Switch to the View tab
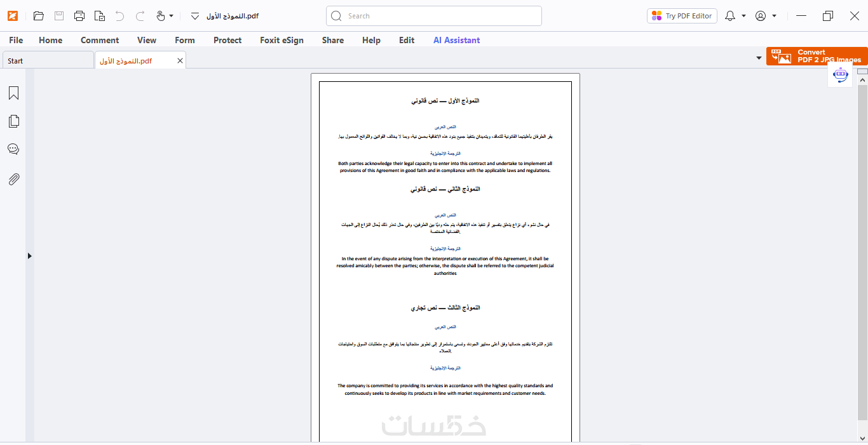 (x=147, y=40)
